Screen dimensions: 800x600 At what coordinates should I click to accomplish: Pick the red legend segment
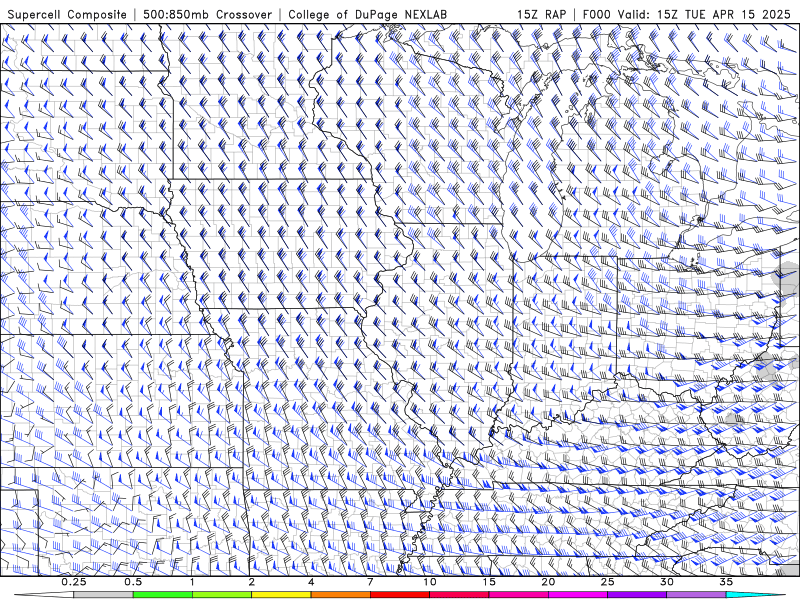[399, 595]
